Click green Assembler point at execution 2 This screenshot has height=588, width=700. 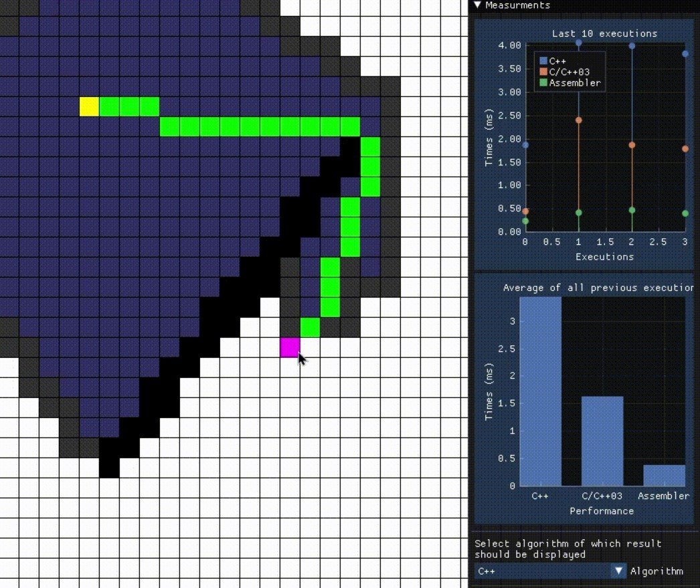point(632,210)
